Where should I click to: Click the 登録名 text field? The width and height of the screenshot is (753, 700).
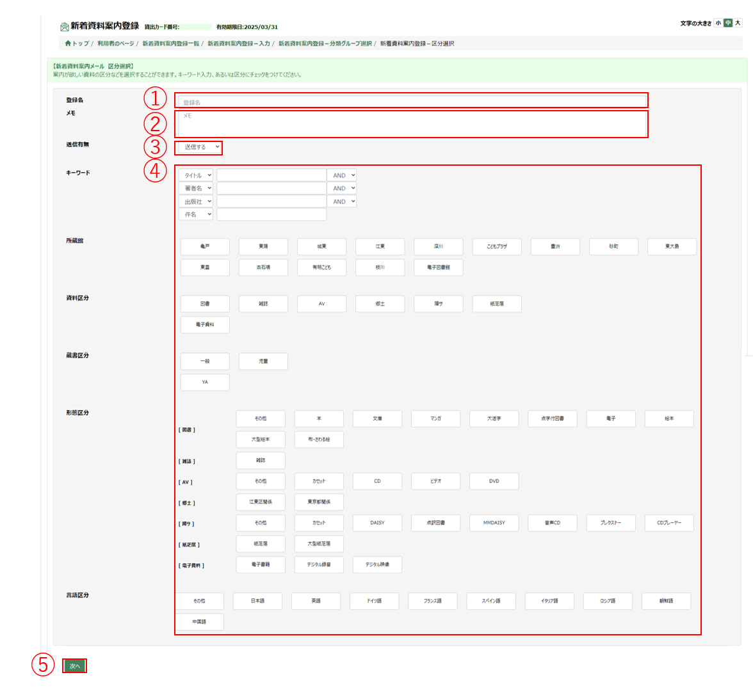[412, 102]
